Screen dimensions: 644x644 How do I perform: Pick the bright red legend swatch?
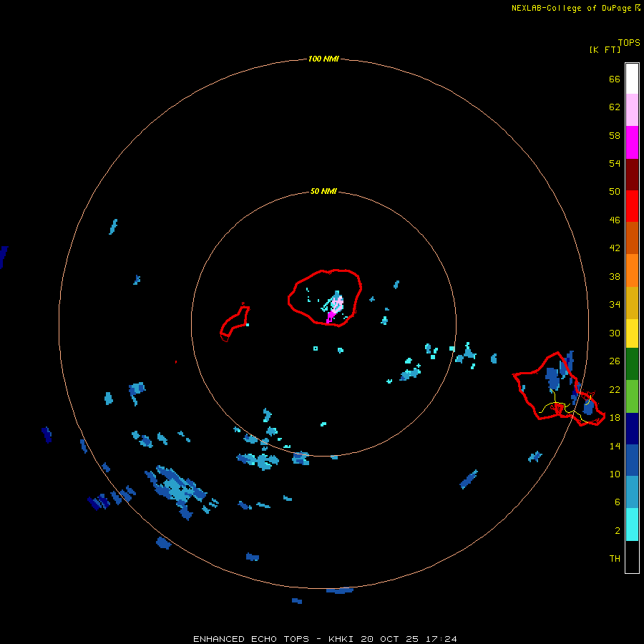(x=632, y=206)
